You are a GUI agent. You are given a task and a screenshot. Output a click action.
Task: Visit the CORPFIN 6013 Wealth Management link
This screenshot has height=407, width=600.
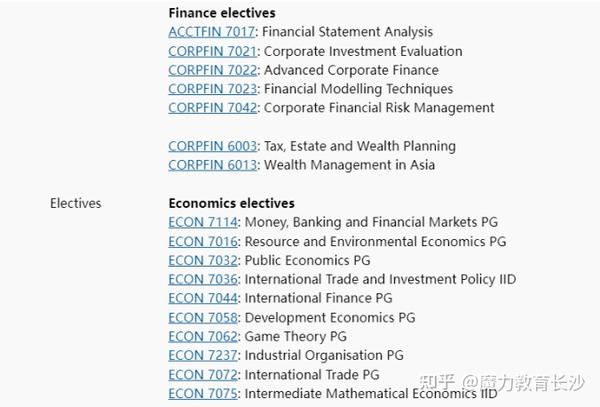(212, 165)
